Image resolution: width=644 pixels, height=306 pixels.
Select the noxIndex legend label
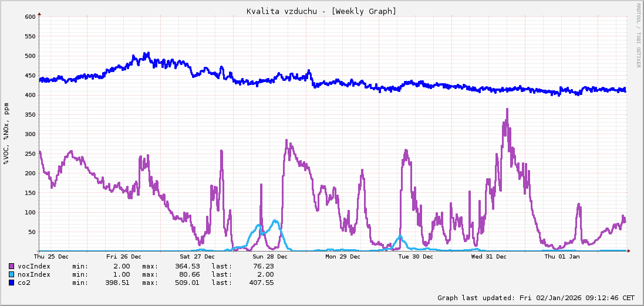(x=34, y=274)
